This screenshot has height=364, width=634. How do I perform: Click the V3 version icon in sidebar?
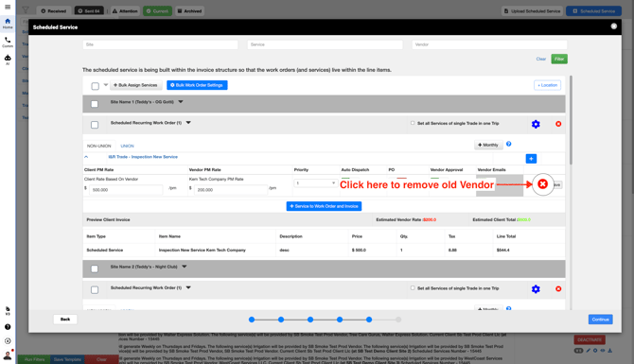click(8, 311)
